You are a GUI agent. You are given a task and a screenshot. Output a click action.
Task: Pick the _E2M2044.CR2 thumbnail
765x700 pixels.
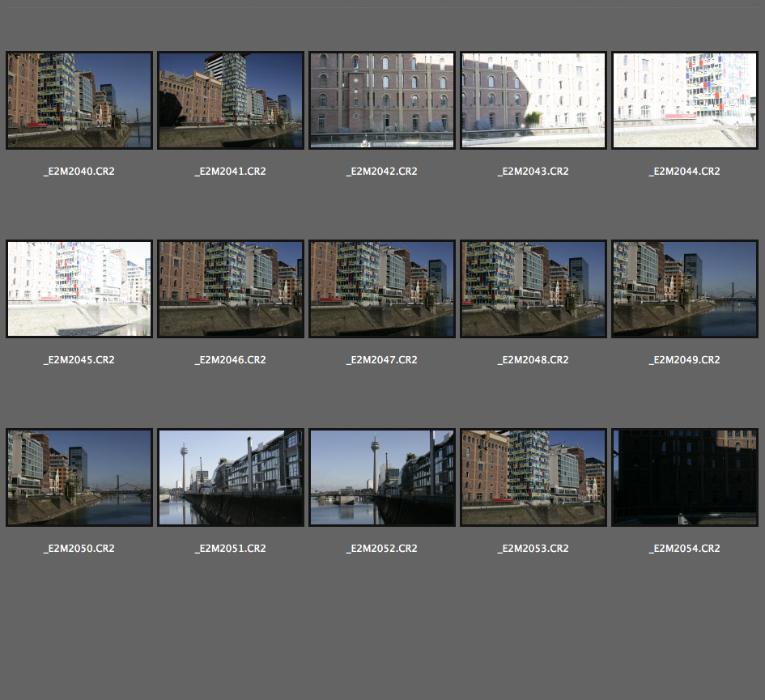[685, 100]
